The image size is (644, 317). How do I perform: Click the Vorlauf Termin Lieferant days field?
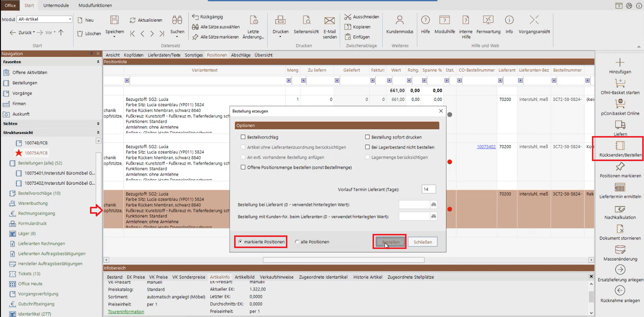429,189
